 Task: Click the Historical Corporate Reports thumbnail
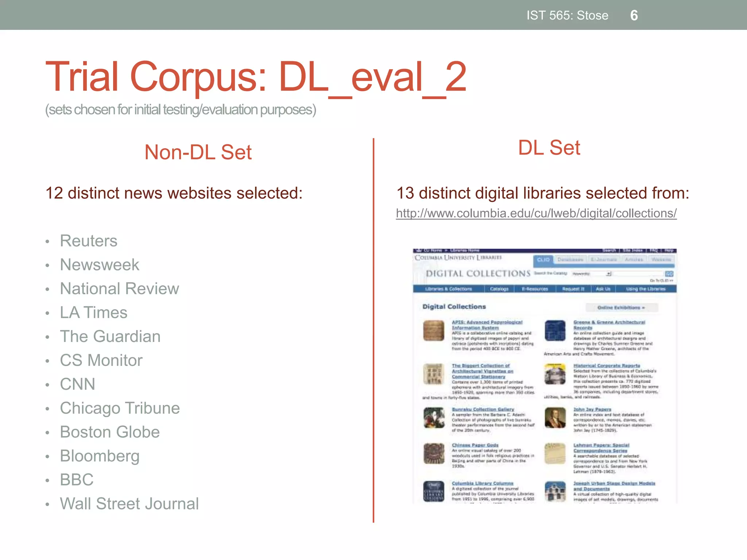pos(555,374)
